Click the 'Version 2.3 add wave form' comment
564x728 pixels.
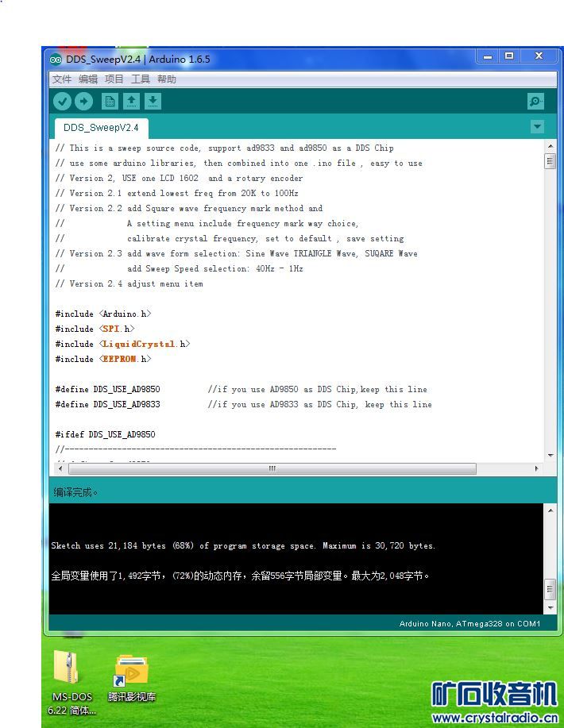pos(236,253)
